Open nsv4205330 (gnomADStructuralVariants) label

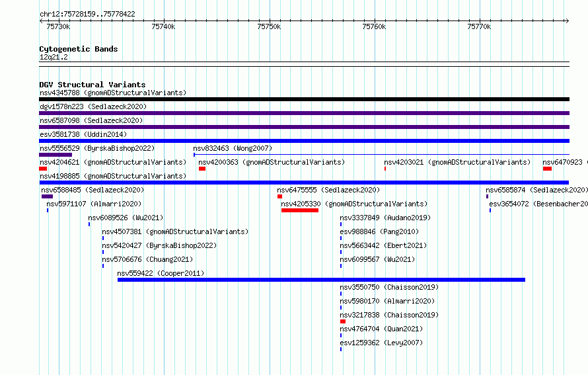[354, 204]
